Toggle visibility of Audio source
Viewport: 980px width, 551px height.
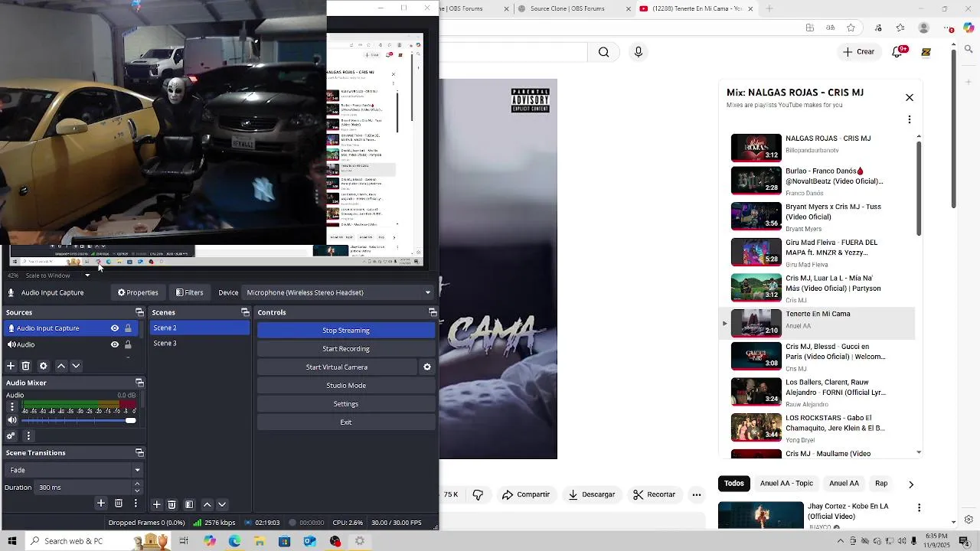[115, 344]
